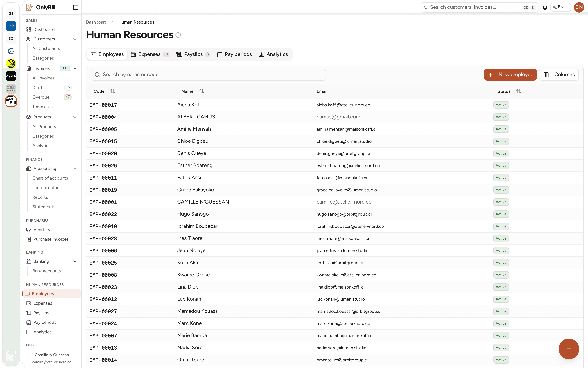588x368 pixels.
Task: Collapse the Banking sidebar section
Action: tap(75, 261)
